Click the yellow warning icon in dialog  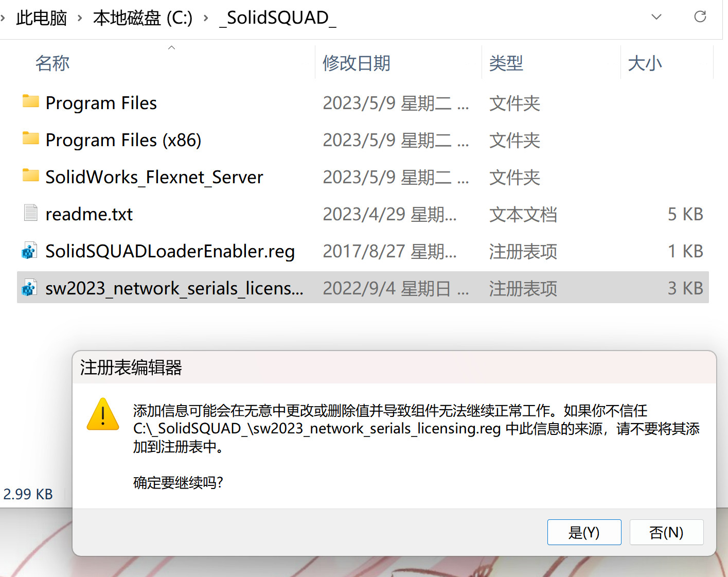pyautogui.click(x=103, y=414)
